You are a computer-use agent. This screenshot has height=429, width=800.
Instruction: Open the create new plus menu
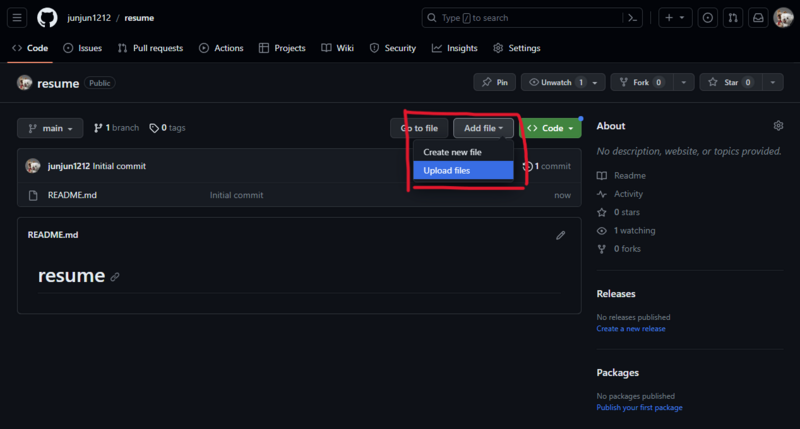coord(674,18)
